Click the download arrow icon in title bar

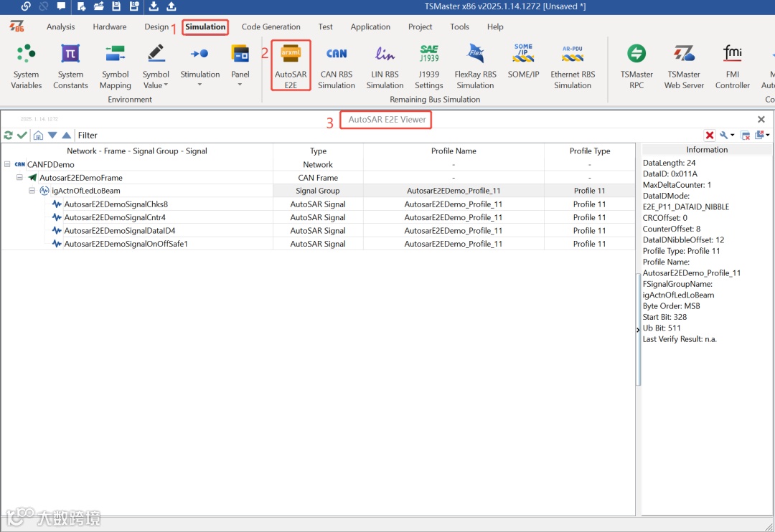pos(154,6)
